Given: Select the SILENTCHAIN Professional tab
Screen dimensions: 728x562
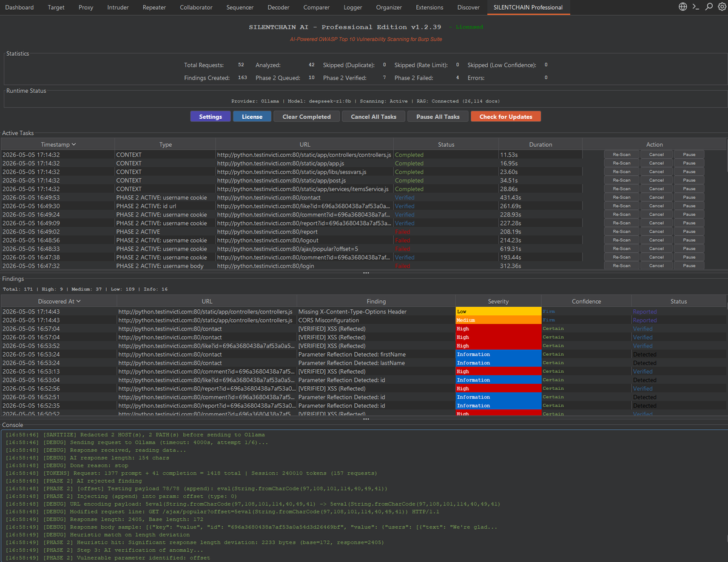Looking at the screenshot, I should click(x=528, y=7).
